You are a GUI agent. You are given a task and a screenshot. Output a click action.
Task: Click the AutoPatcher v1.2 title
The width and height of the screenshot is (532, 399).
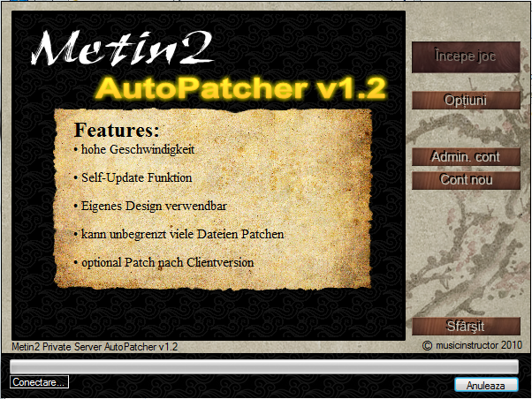click(x=241, y=88)
